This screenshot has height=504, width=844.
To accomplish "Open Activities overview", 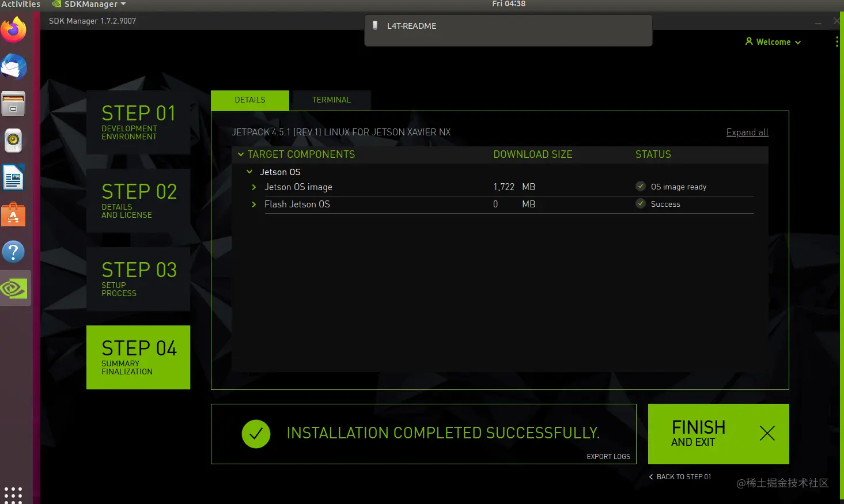I will pyautogui.click(x=21, y=5).
